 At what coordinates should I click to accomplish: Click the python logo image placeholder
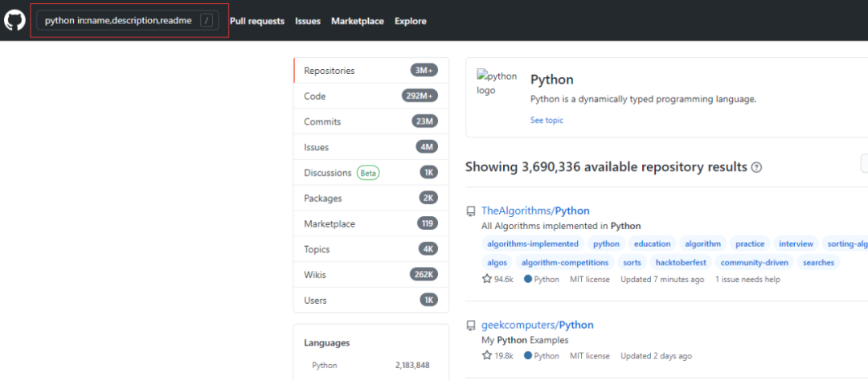click(497, 83)
